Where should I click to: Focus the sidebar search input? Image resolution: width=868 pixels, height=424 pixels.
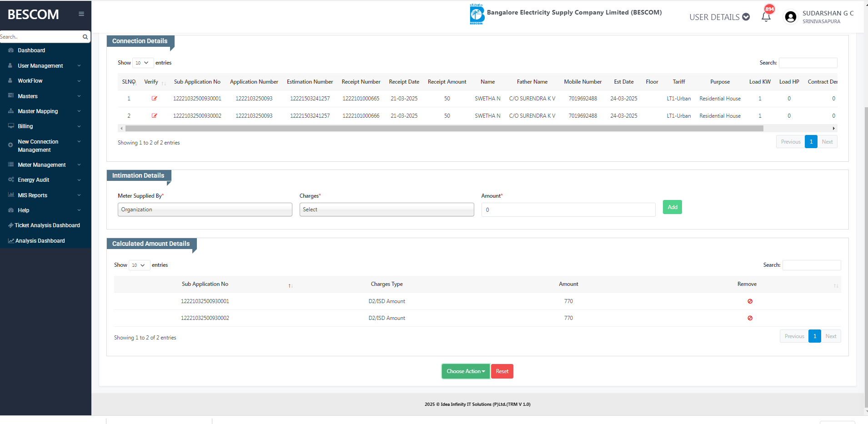(40, 37)
